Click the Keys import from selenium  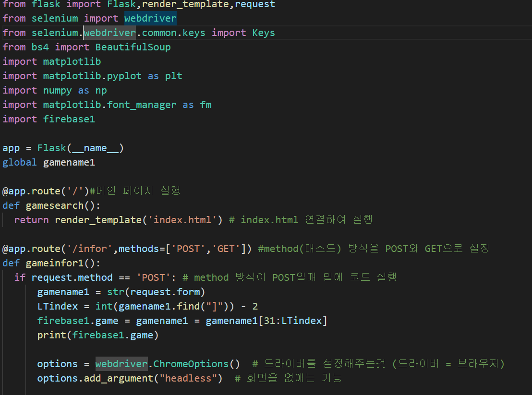coord(263,33)
